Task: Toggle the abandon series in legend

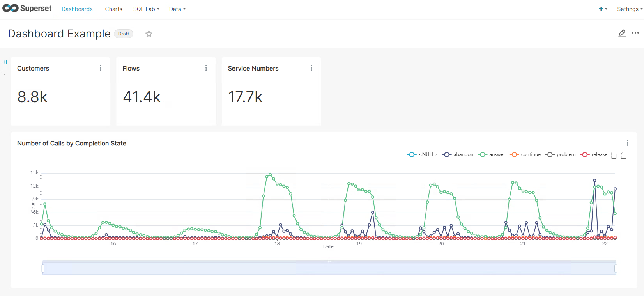Action: (458, 154)
